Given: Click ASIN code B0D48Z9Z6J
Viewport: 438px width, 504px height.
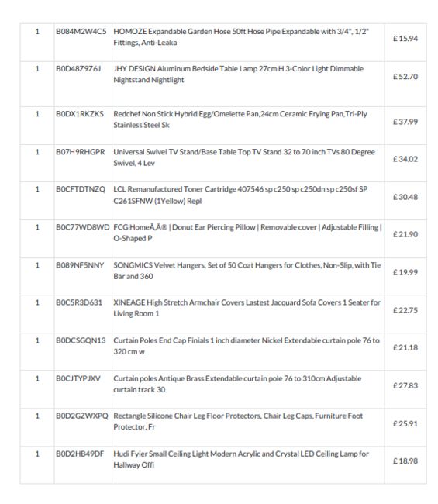Looking at the screenshot, I should (78, 69).
